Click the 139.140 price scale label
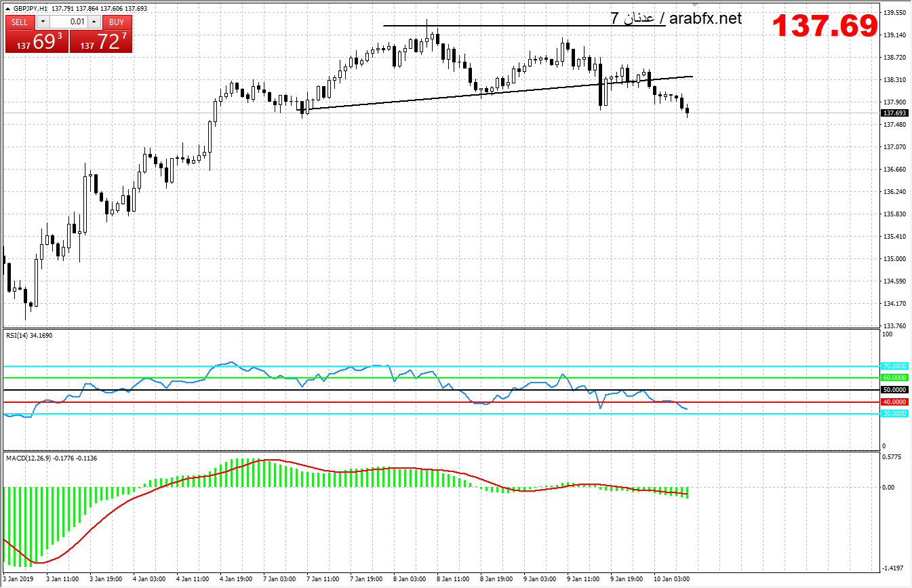This screenshot has height=588, width=912. (x=894, y=35)
